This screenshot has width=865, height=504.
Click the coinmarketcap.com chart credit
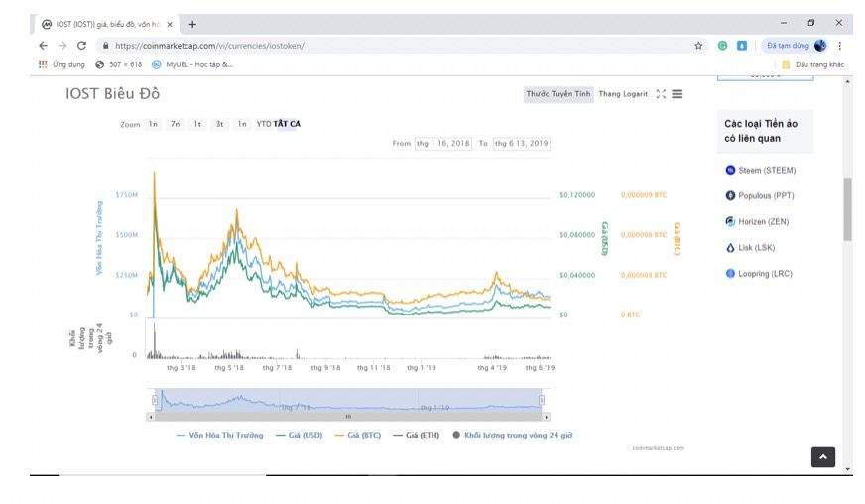click(658, 448)
